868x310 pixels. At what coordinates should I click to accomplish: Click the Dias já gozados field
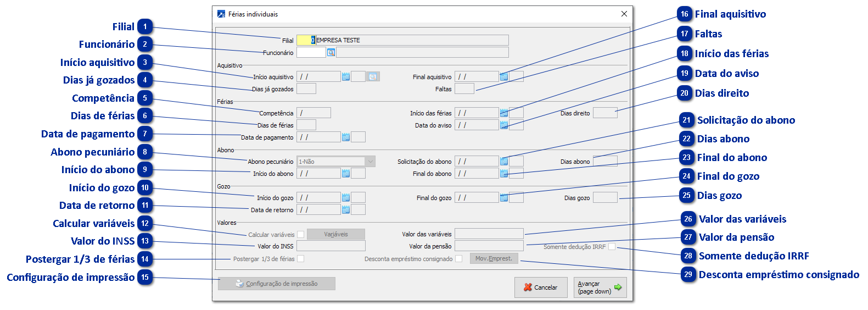(306, 88)
